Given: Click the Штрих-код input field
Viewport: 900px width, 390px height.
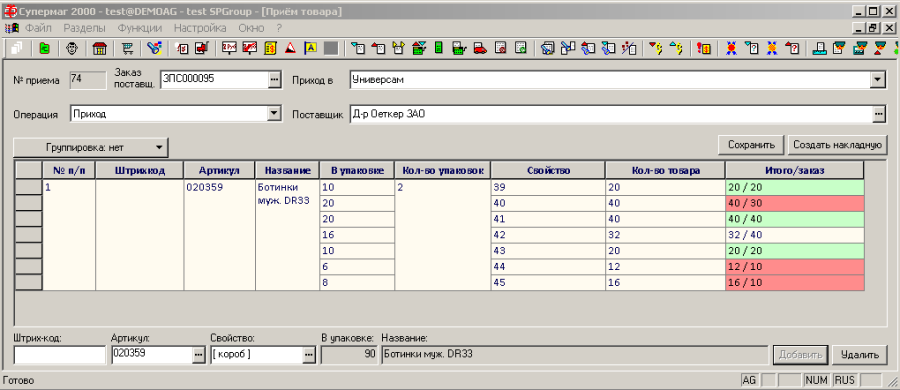Looking at the screenshot, I should point(60,355).
